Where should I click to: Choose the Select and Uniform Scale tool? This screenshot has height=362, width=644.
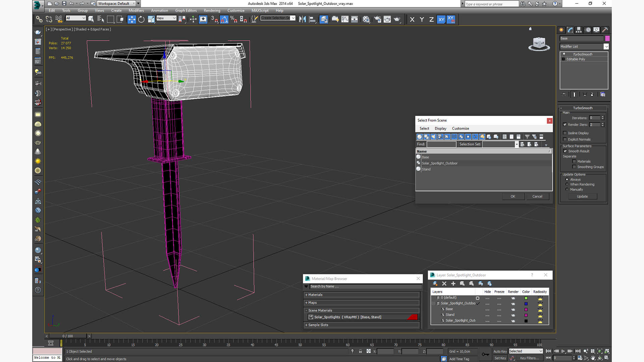151,19
